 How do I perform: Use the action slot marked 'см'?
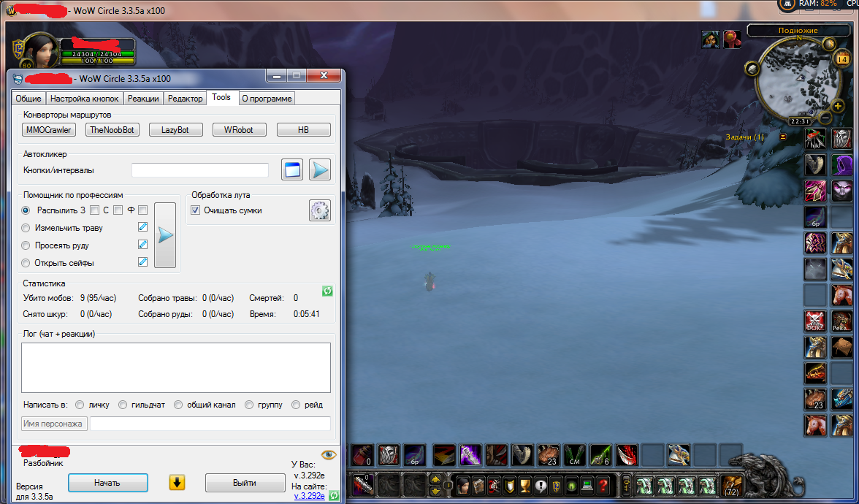point(575,454)
